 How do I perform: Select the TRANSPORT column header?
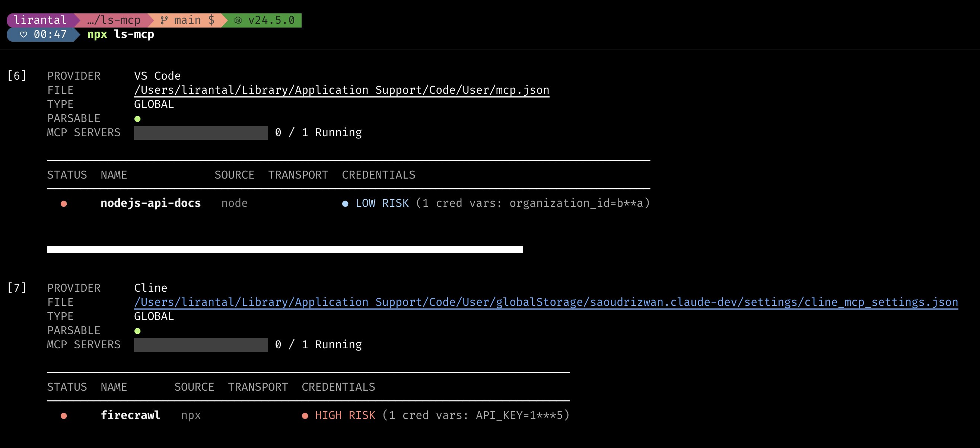click(298, 175)
